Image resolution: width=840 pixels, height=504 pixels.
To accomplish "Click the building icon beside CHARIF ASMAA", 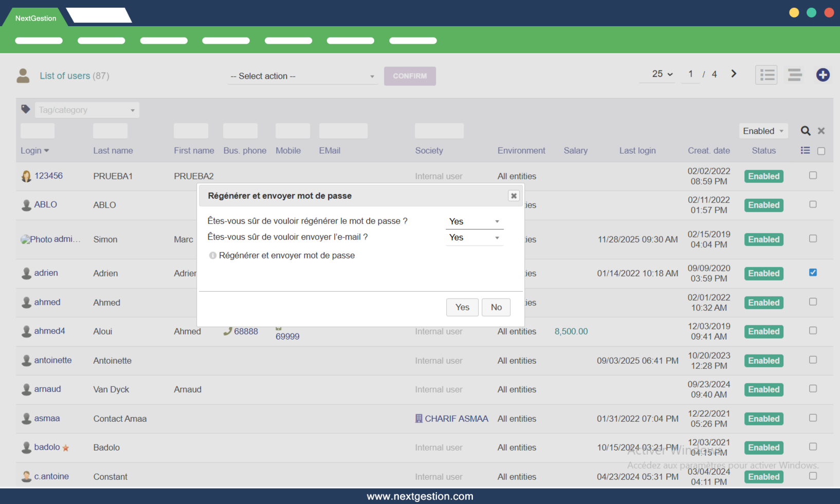I will point(419,419).
